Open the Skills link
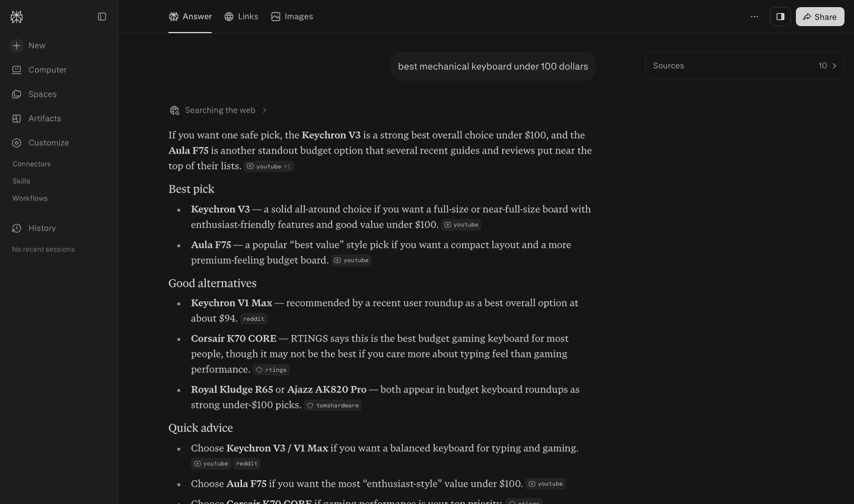This screenshot has width=854, height=504. click(21, 181)
